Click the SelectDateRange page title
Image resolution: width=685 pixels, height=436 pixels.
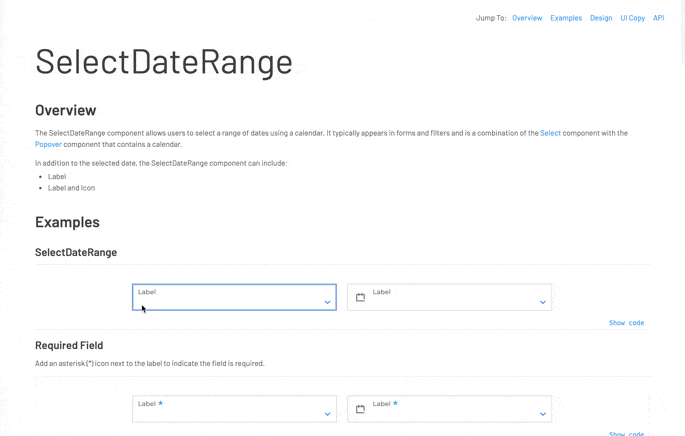(164, 62)
